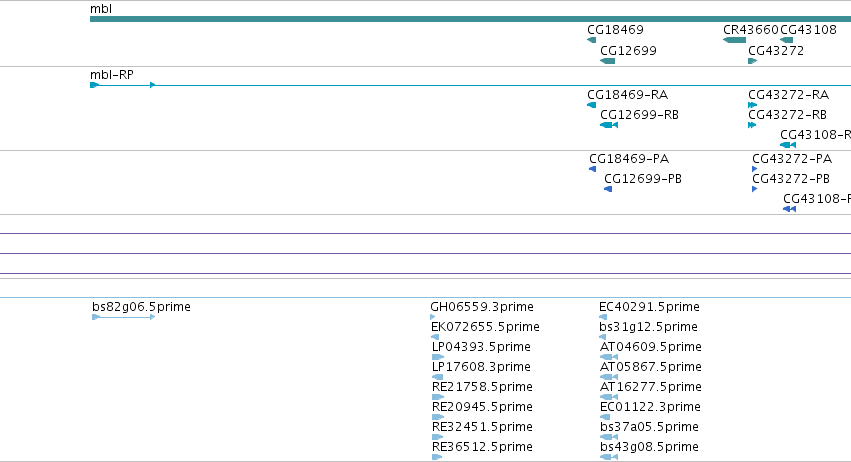
Task: Select the CG12699 gene arrow glyph
Action: point(607,61)
